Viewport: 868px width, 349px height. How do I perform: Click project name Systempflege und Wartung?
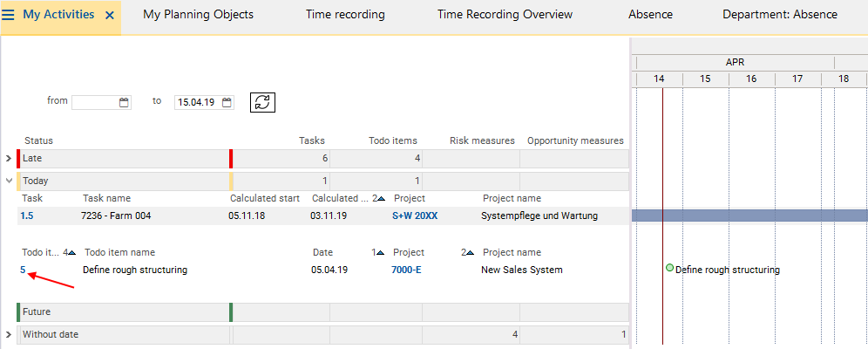(539, 216)
